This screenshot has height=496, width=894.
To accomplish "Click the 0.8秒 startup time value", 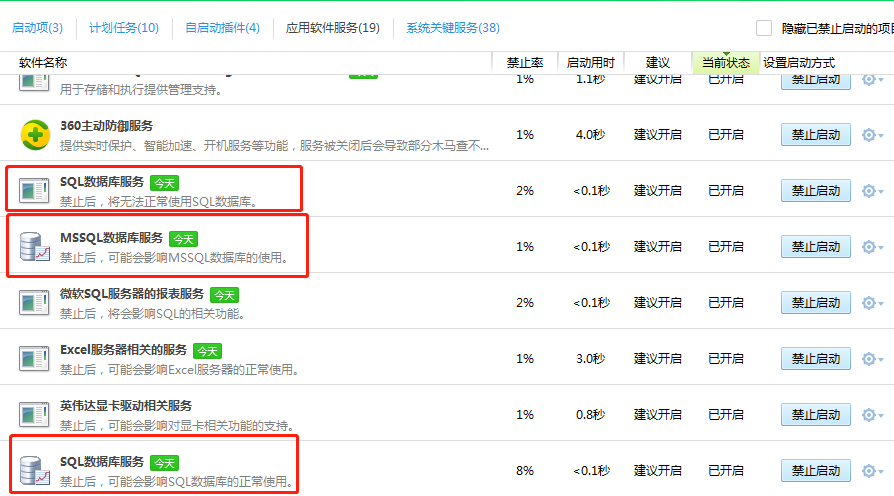I will pyautogui.click(x=590, y=414).
